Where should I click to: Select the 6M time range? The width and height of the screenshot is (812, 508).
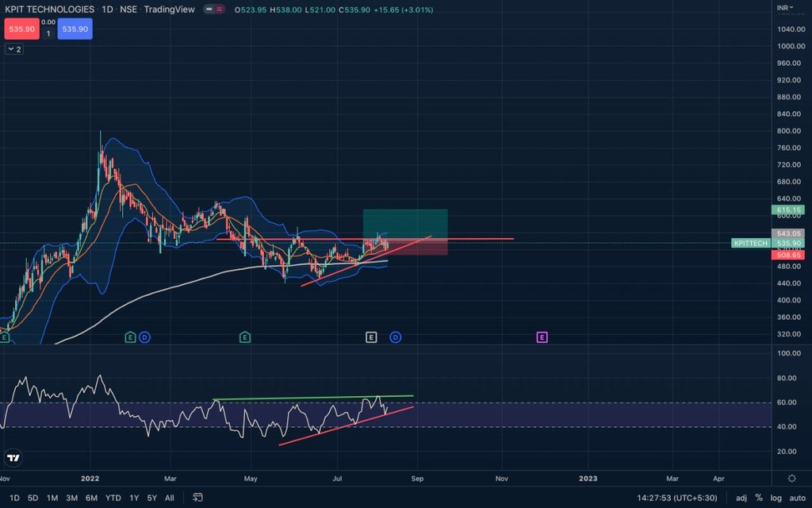92,498
